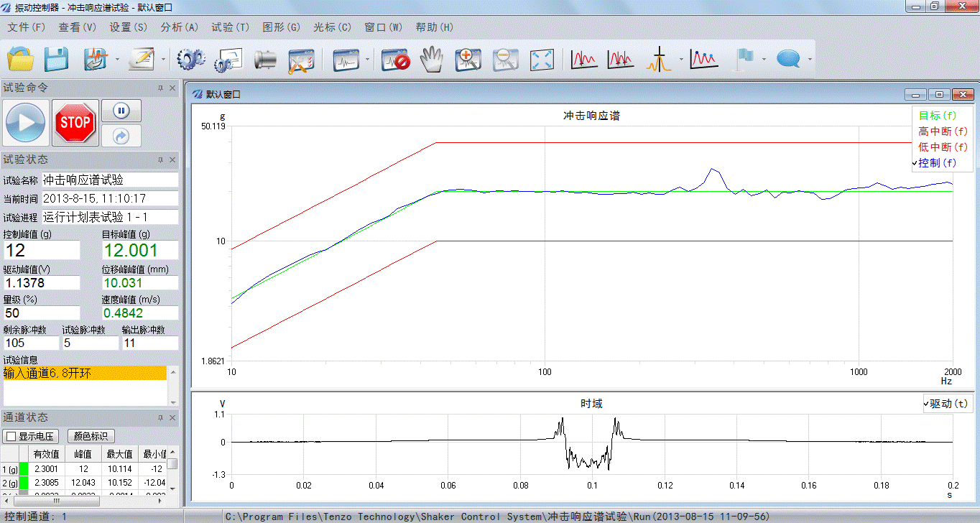Viewport: 980px width, 523px height.
Task: Open the 光标(C) menu
Action: pyautogui.click(x=333, y=27)
